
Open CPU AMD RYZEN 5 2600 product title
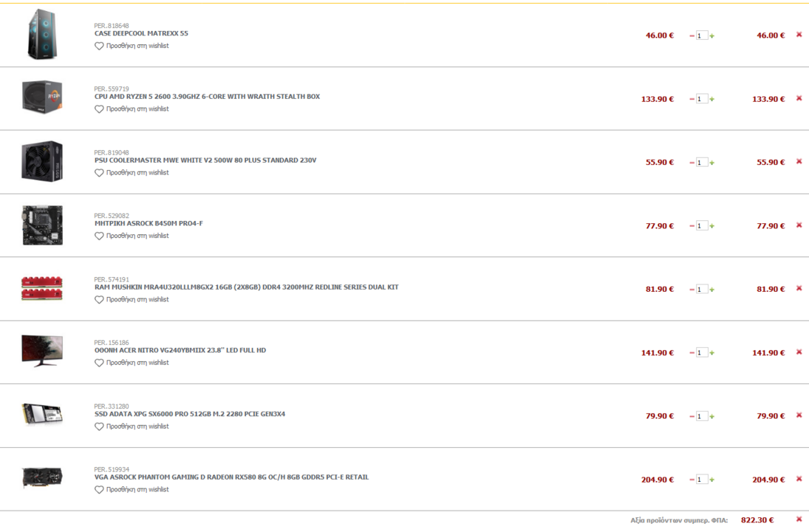pos(207,97)
